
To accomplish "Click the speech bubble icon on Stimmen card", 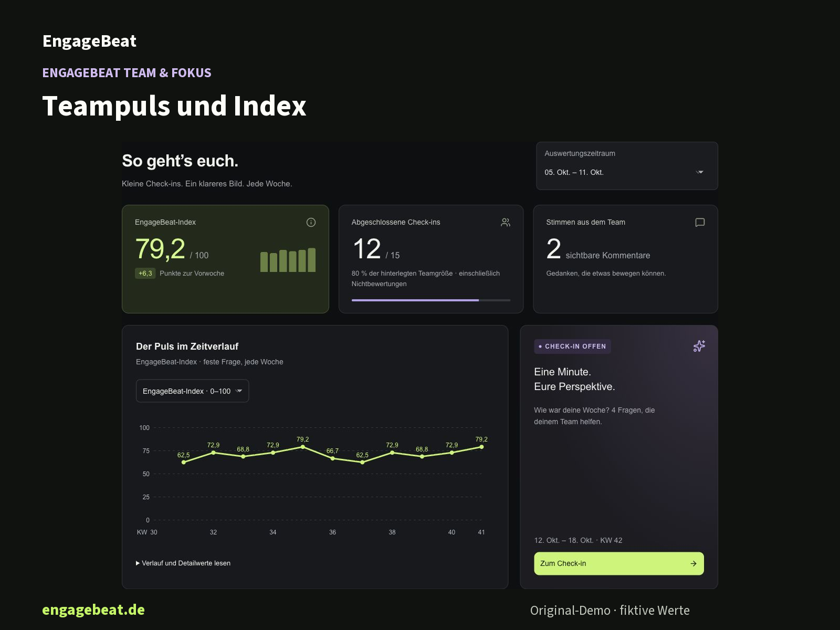I will tap(700, 222).
